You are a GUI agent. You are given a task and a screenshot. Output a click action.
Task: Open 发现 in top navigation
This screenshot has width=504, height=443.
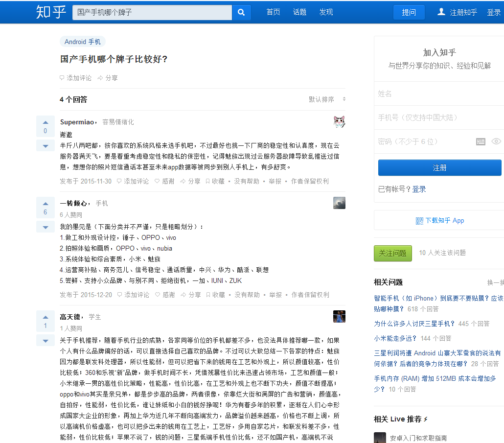[326, 12]
